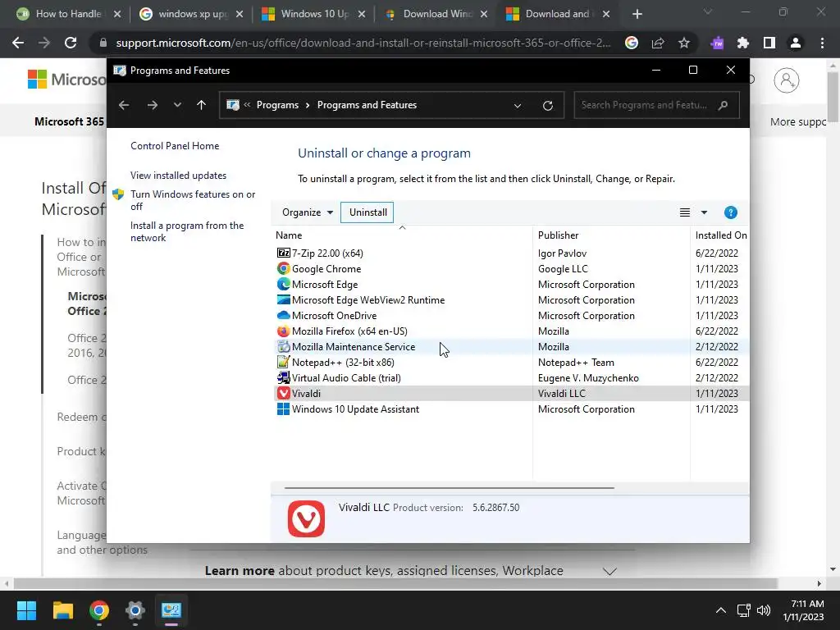The image size is (840, 630).
Task: Open Chrome extensions puzzle icon
Action: 743,43
